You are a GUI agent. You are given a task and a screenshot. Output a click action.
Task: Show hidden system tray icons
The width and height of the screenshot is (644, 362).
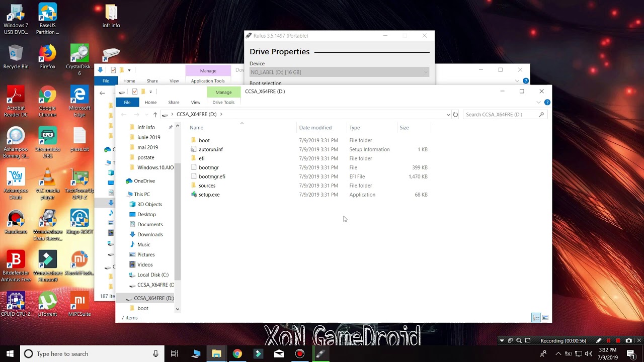558,354
